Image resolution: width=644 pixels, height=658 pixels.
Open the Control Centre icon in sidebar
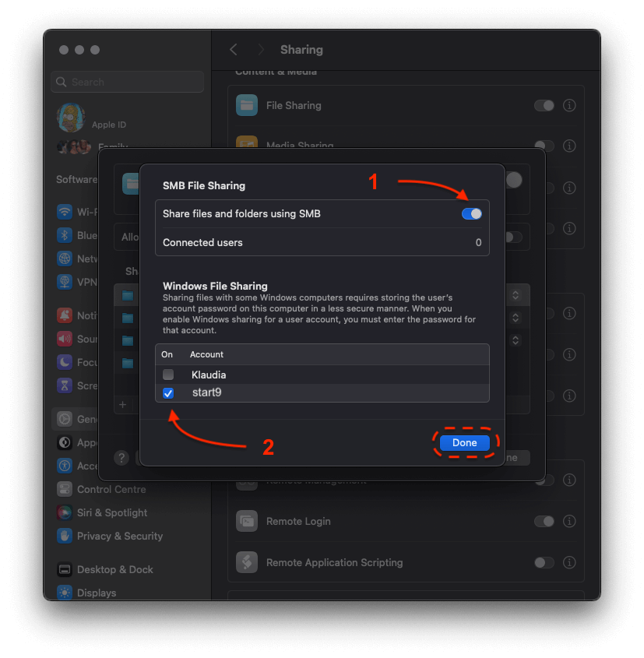click(65, 489)
